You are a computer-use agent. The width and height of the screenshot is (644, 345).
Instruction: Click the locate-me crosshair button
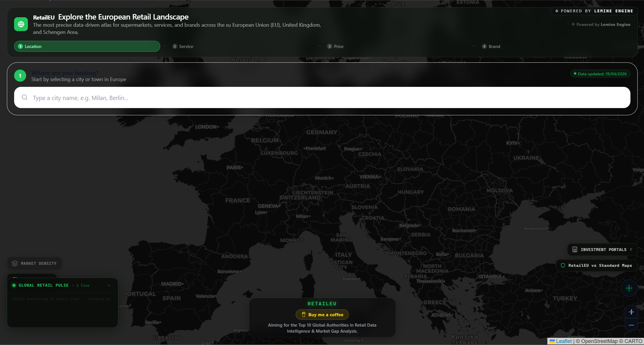click(629, 288)
